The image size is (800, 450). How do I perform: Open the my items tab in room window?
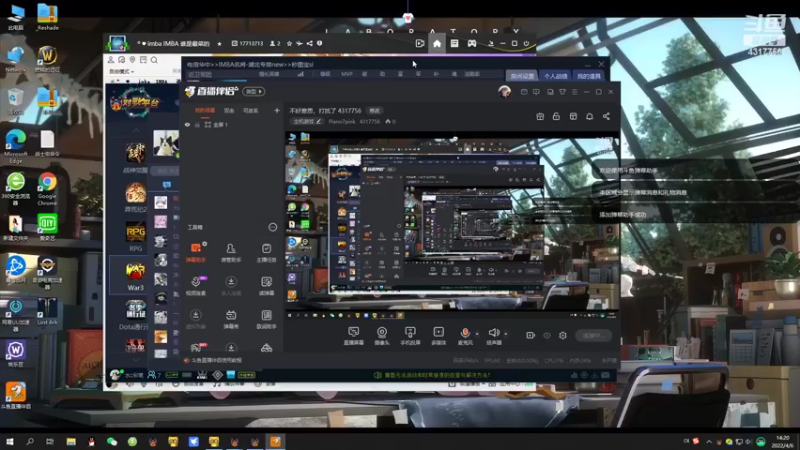(x=588, y=76)
